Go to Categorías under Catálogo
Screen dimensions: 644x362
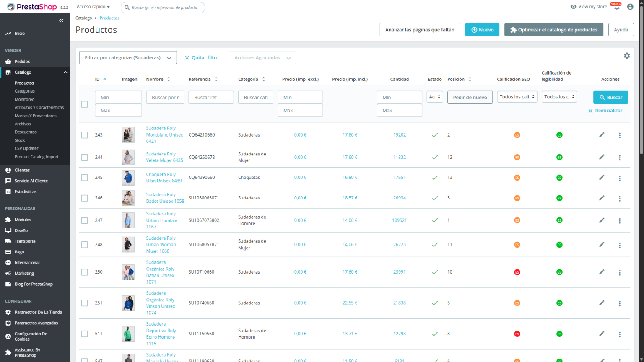point(25,91)
